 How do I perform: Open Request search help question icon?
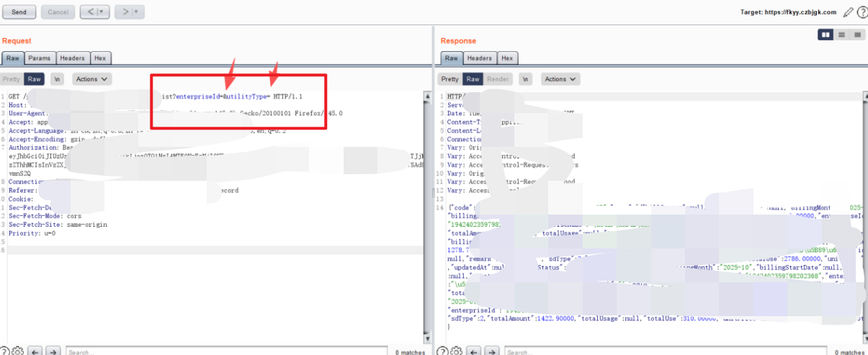tap(4, 351)
